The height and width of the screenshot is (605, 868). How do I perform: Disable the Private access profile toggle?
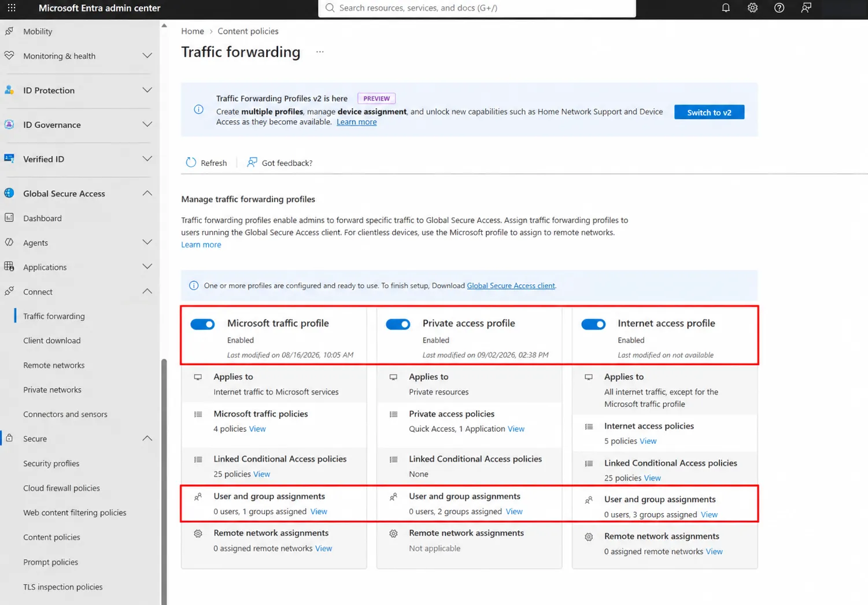pos(398,324)
